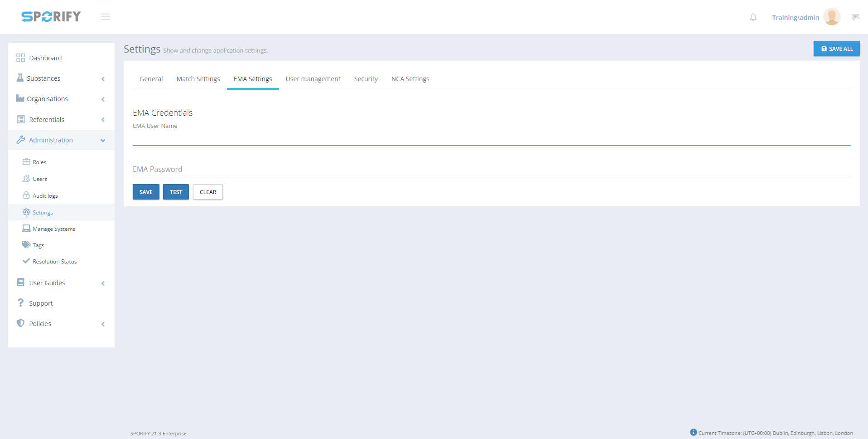Expand the Organisations menu
The width and height of the screenshot is (868, 439).
47,99
